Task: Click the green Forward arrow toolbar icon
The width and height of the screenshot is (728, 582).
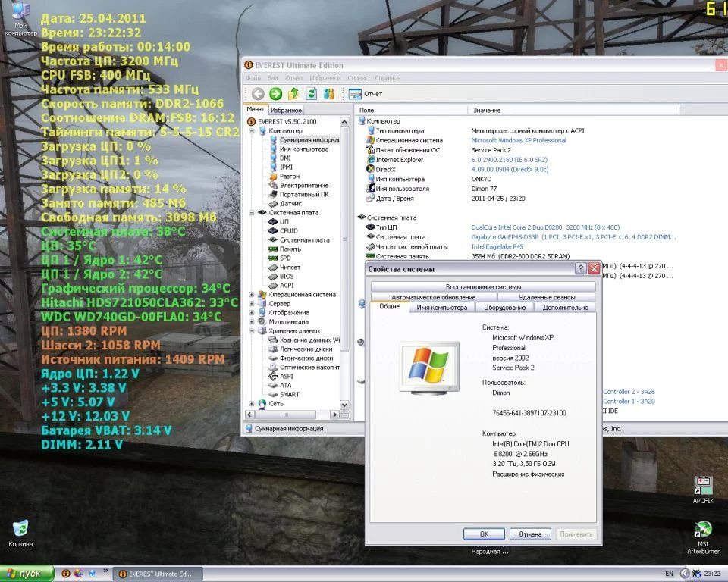Action: [276, 94]
